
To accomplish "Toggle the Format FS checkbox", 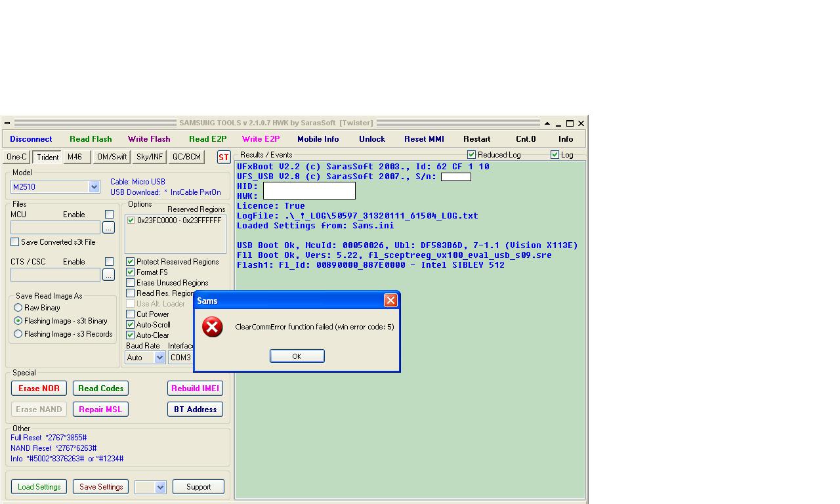I will [130, 272].
